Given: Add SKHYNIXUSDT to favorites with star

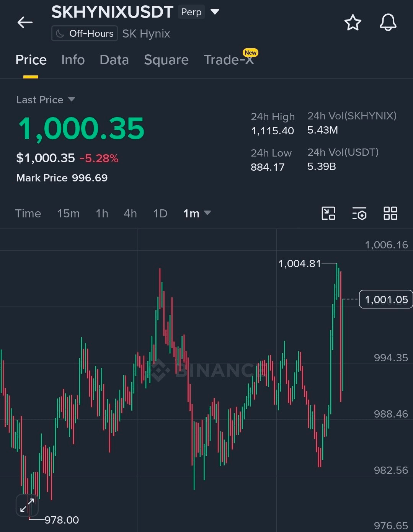Looking at the screenshot, I should (x=353, y=23).
